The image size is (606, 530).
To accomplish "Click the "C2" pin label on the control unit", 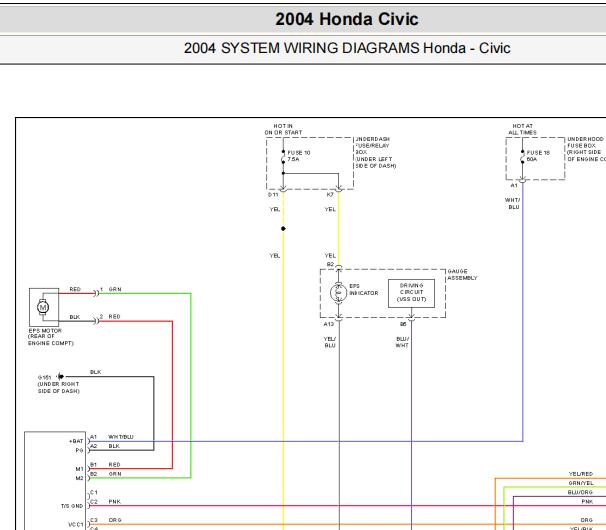I will pos(94,502).
